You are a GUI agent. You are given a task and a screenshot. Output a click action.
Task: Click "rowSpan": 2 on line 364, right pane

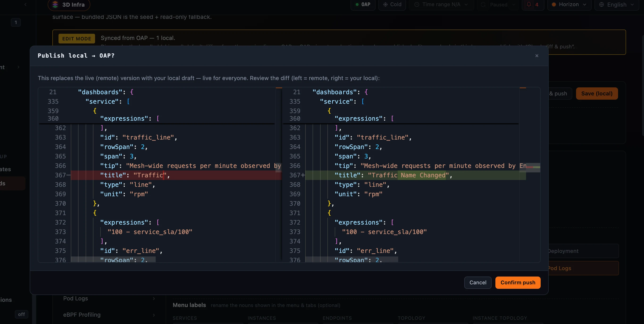pos(358,147)
